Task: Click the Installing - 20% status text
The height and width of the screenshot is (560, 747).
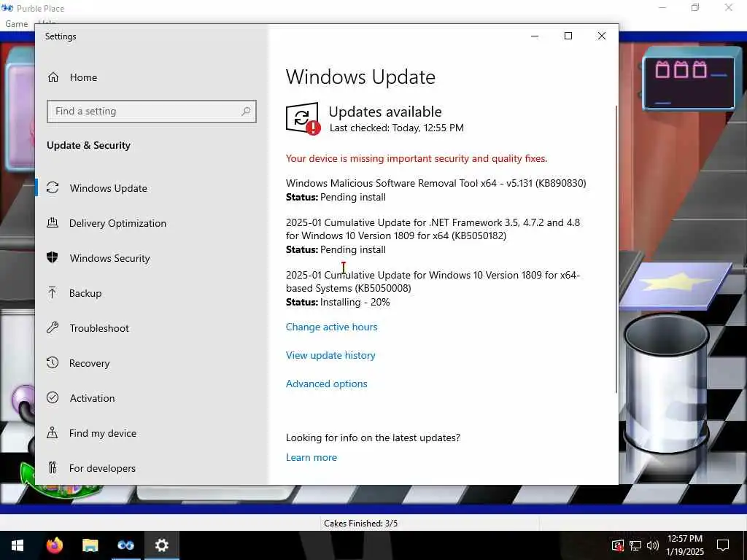Action: [x=355, y=302]
